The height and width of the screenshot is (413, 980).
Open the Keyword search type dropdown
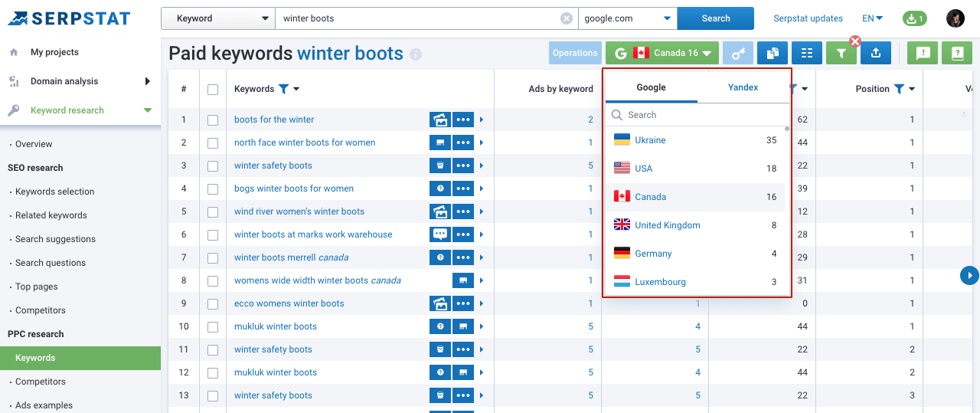(x=218, y=18)
